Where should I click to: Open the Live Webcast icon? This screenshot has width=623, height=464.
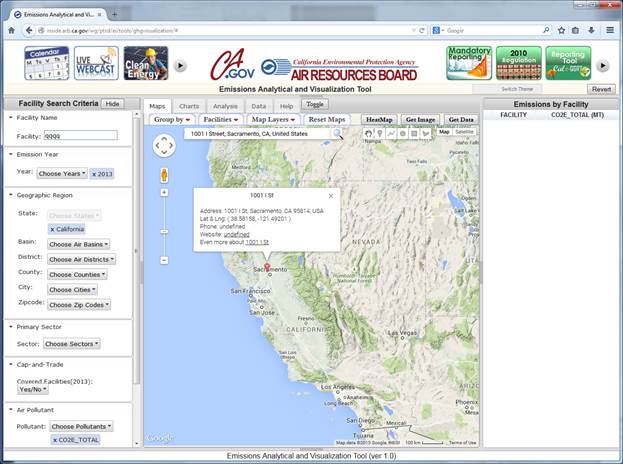coord(93,63)
